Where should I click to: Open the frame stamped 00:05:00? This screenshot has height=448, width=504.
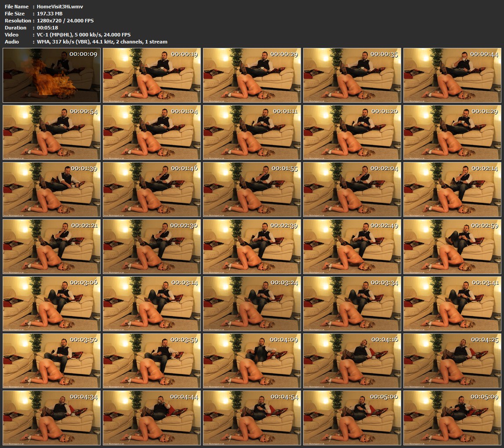[352, 418]
